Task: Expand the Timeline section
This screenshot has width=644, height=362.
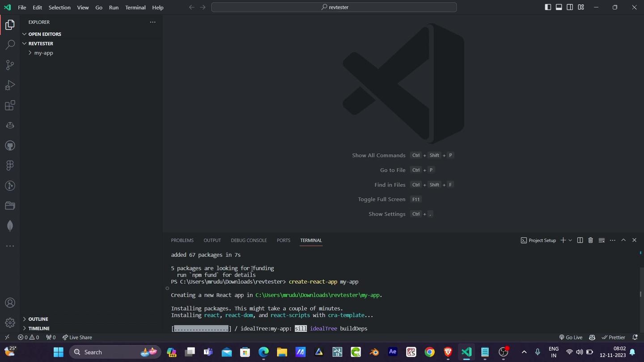Action: [91, 328]
